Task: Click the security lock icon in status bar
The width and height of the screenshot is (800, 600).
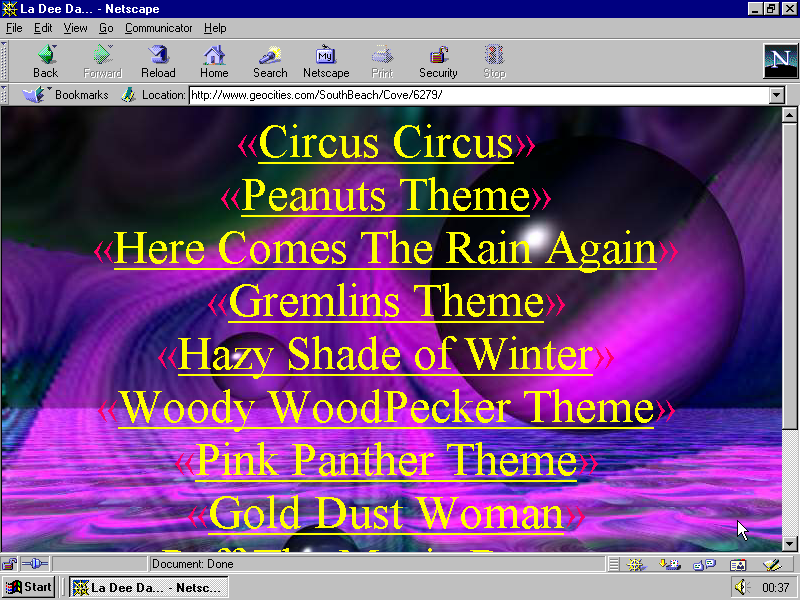Action: [x=9, y=564]
